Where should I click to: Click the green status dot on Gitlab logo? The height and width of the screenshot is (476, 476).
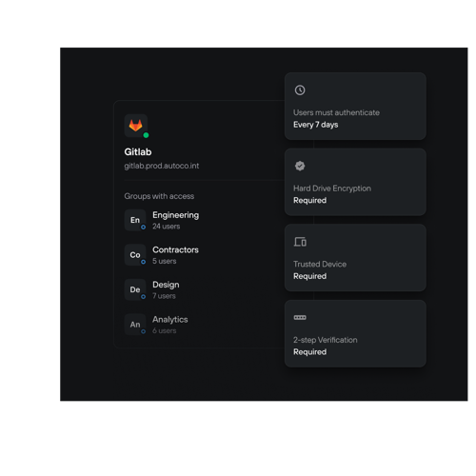[x=146, y=135]
